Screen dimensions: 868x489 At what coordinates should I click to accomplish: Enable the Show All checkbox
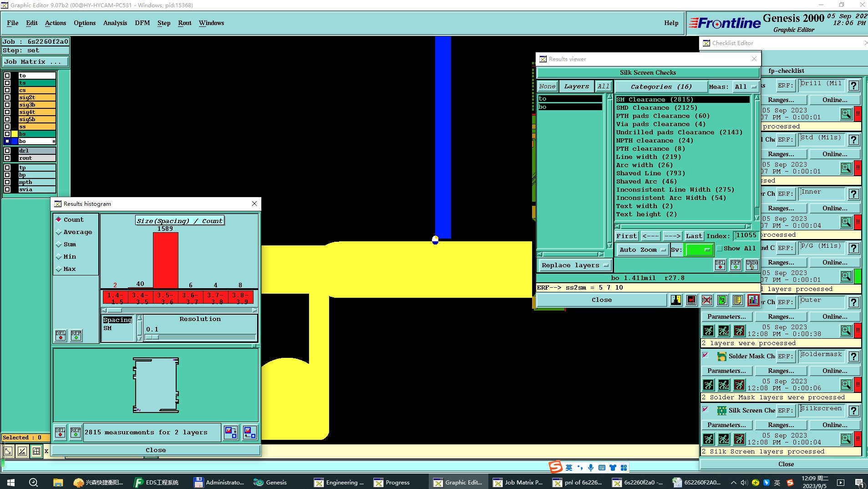(x=720, y=249)
